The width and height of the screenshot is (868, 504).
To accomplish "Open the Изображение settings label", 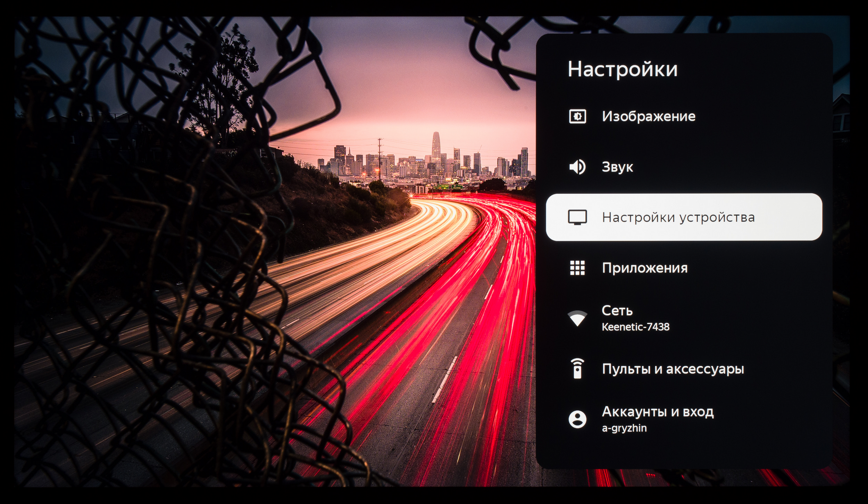I will [x=649, y=116].
